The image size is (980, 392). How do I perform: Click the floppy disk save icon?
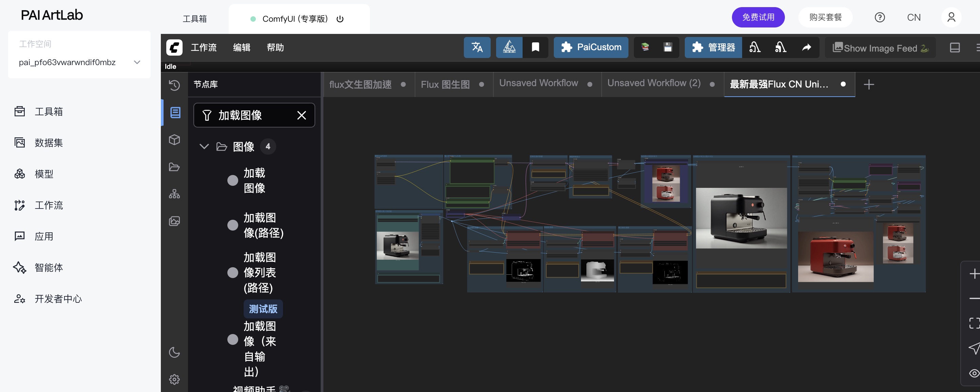point(668,47)
